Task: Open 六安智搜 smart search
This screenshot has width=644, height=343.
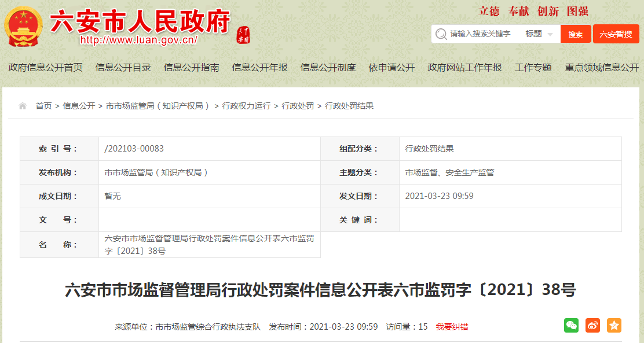Action: [616, 34]
